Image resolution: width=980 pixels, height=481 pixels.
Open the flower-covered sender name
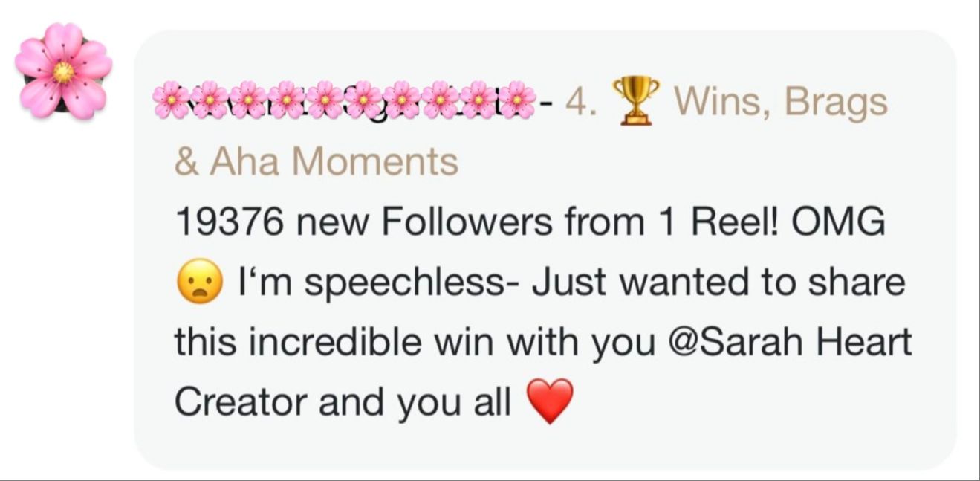[x=344, y=100]
